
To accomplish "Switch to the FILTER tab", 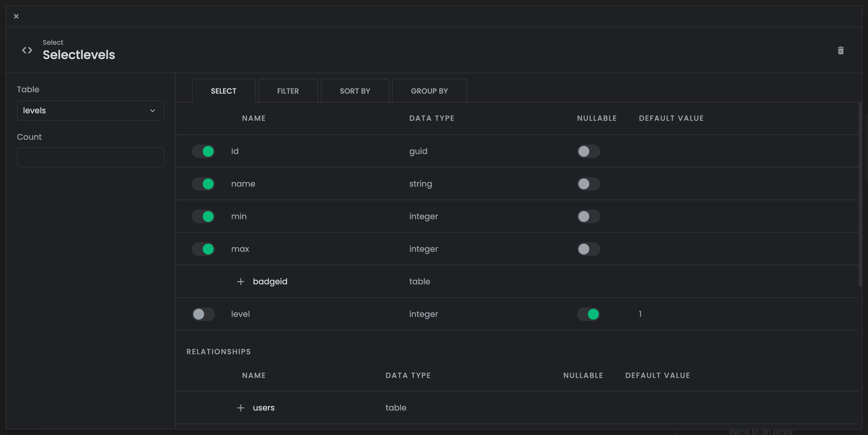I will [x=288, y=91].
